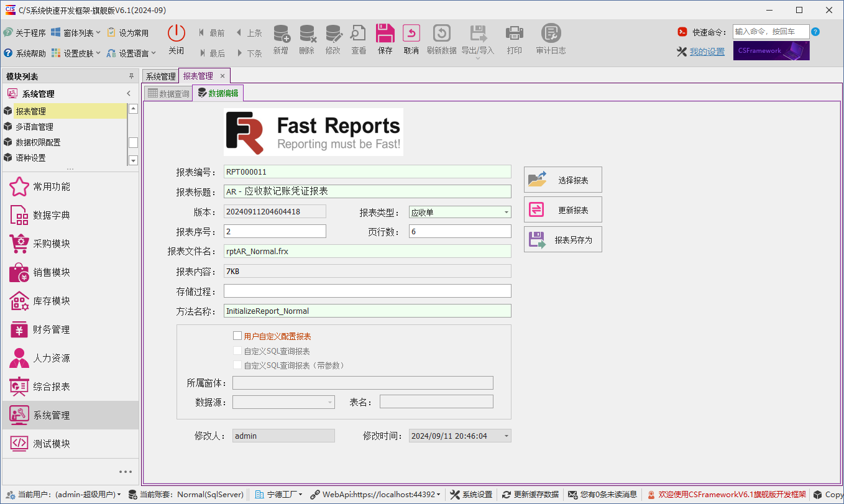Jump to last record with 最后
The width and height of the screenshot is (844, 504).
pos(211,53)
